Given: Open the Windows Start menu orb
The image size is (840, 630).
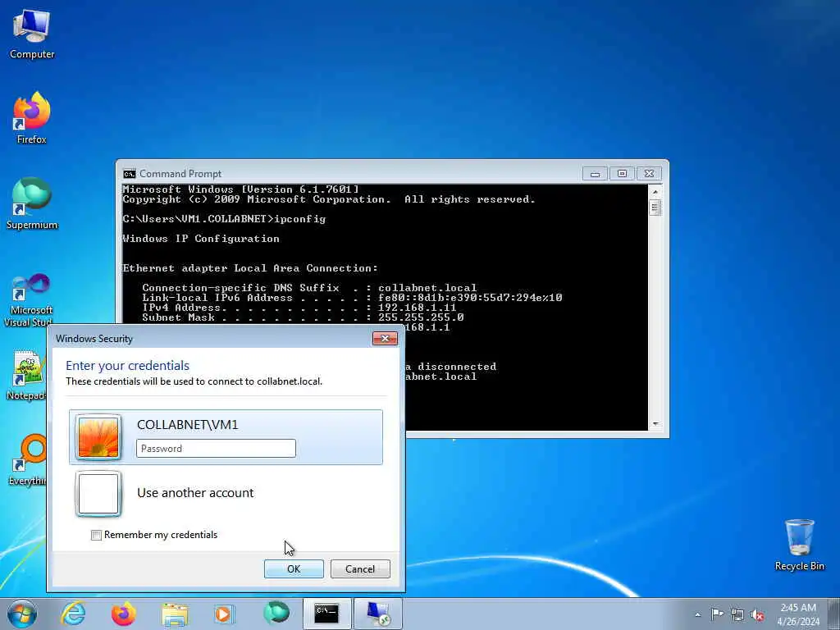Looking at the screenshot, I should pos(22,614).
